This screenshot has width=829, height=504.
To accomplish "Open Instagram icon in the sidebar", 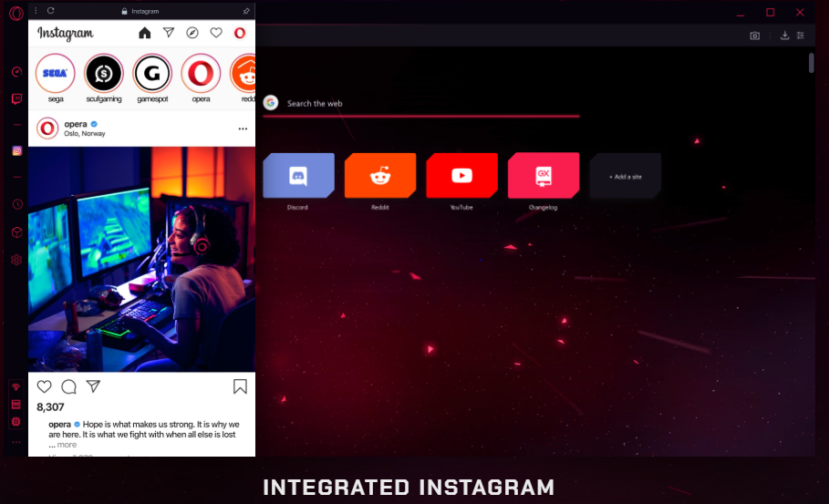I will pyautogui.click(x=17, y=150).
